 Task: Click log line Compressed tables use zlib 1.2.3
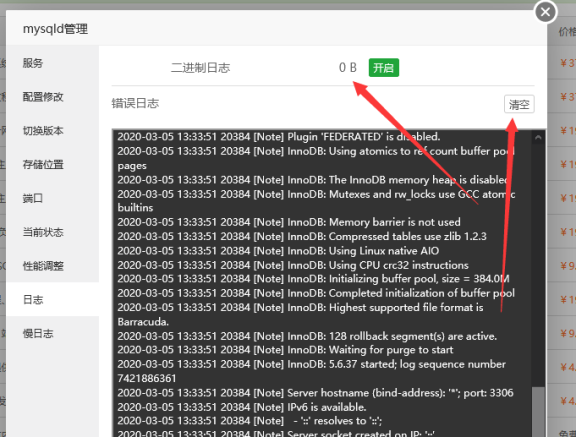point(302,236)
